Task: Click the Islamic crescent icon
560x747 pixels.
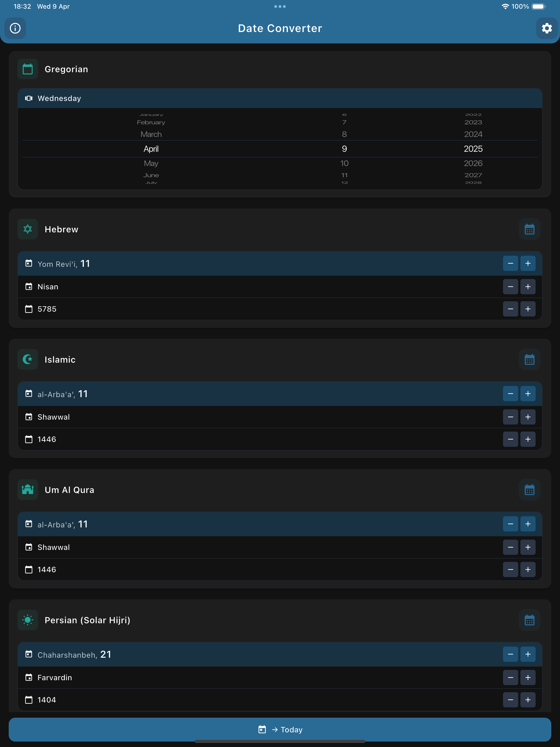Action: click(x=27, y=359)
